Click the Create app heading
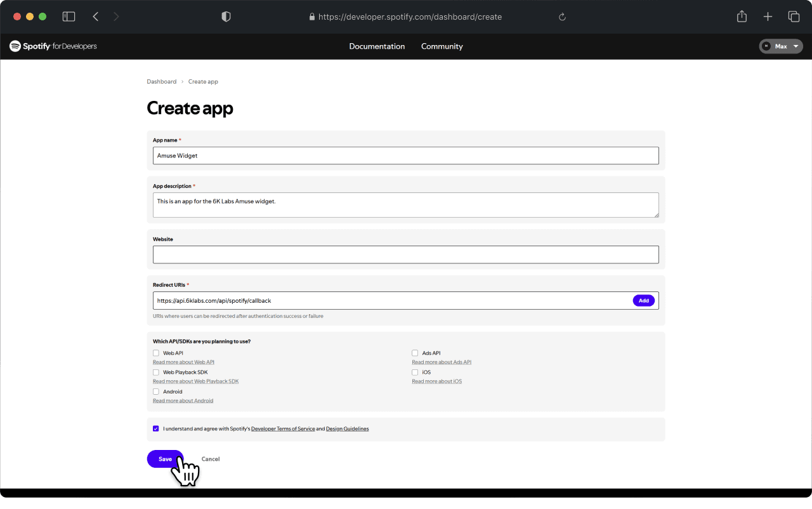This screenshot has height=509, width=812. tap(190, 109)
